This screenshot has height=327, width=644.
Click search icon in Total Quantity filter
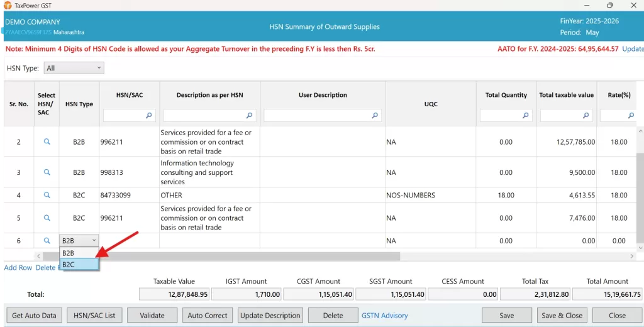pyautogui.click(x=525, y=116)
